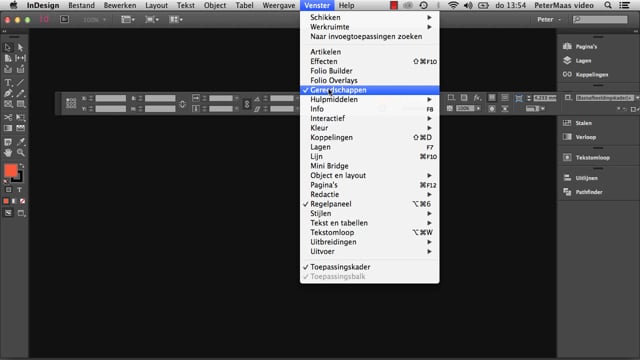Select the Free Transform tool
Image resolution: width=640 pixels, height=360 pixels.
click(x=20, y=118)
